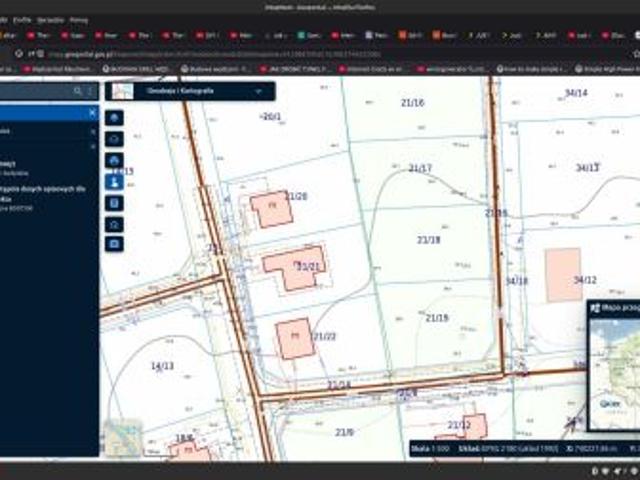This screenshot has height=480, width=640.
Task: Close the blue header panel with its X
Action: pos(92,113)
